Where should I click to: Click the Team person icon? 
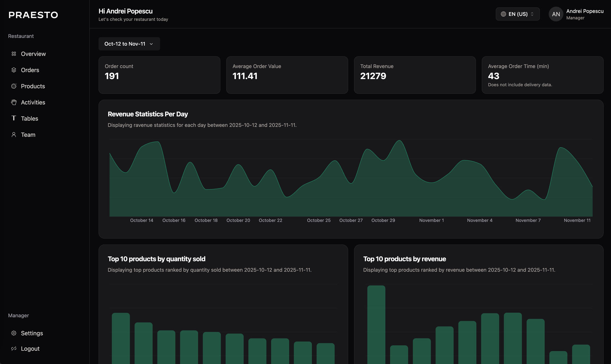pyautogui.click(x=14, y=134)
